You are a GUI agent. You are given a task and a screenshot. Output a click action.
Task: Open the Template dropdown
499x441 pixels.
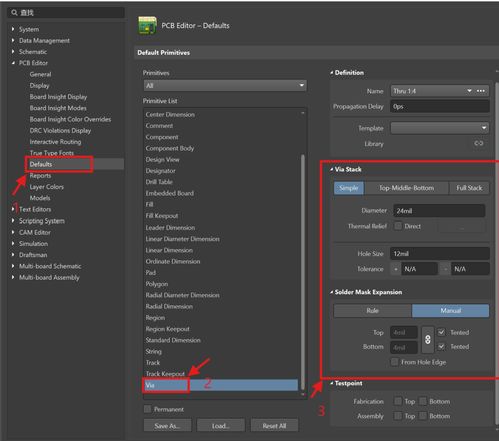point(439,128)
